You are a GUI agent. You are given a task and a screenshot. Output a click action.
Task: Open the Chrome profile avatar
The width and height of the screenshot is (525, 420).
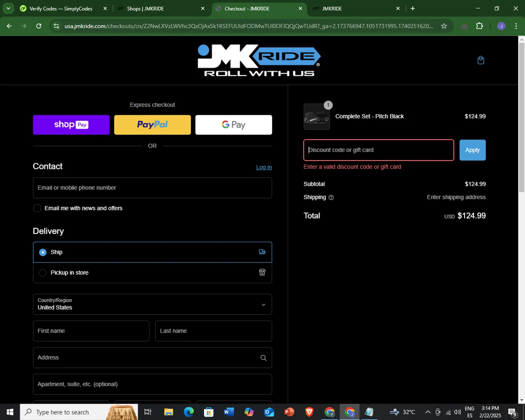pyautogui.click(x=501, y=26)
